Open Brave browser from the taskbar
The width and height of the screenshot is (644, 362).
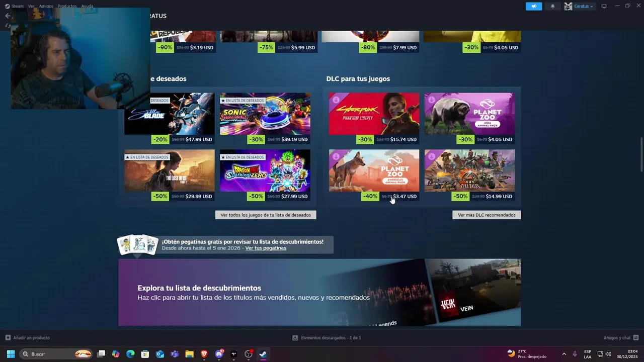pyautogui.click(x=204, y=354)
